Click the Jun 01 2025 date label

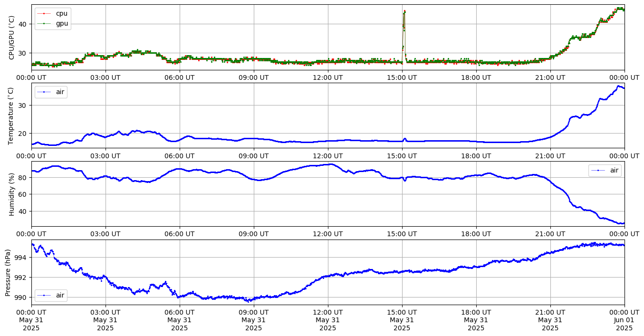pos(624,324)
